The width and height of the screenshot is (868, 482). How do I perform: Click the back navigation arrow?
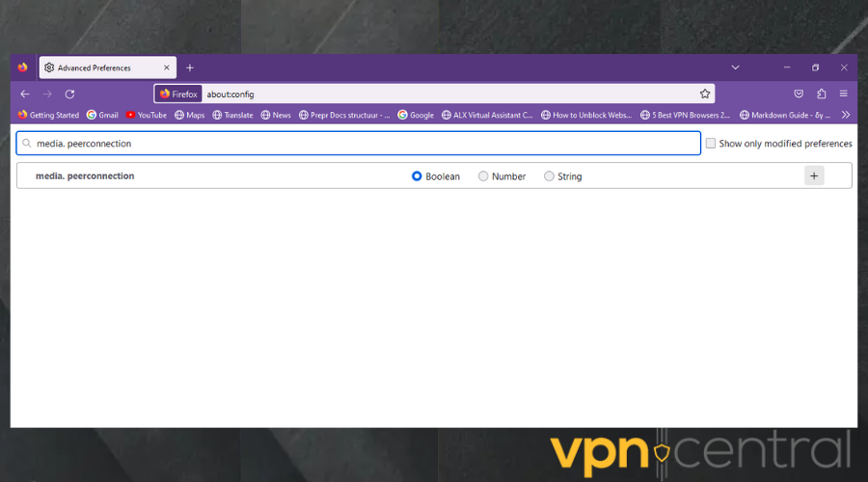pos(25,94)
